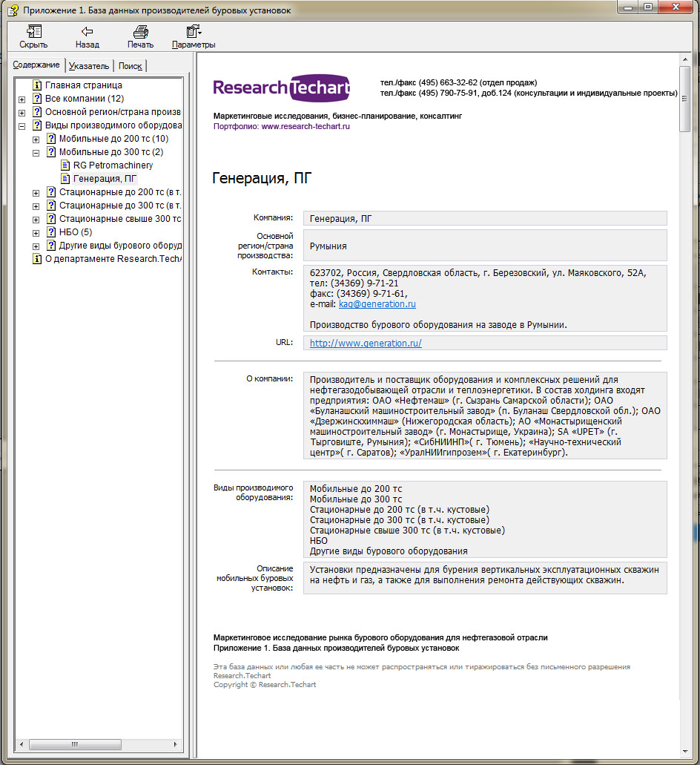Click the Генерация, ПГ page icon
This screenshot has height=765, width=700.
65,179
